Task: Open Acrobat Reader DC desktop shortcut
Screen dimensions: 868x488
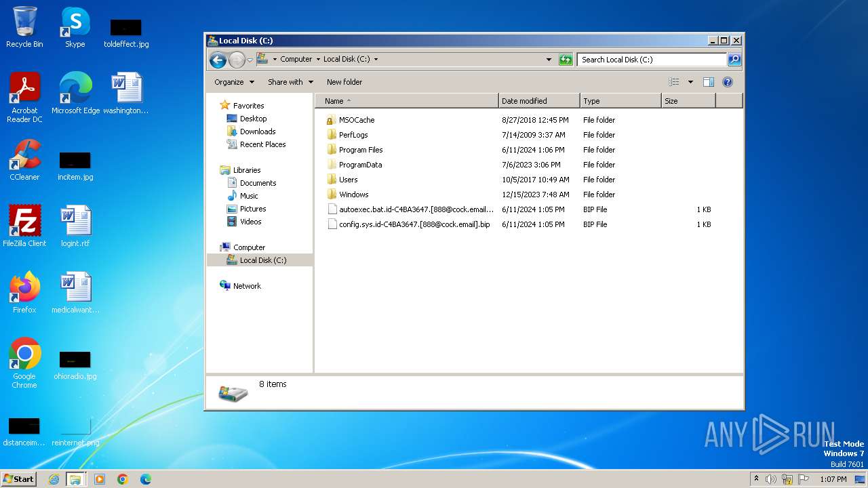Action: click(24, 97)
